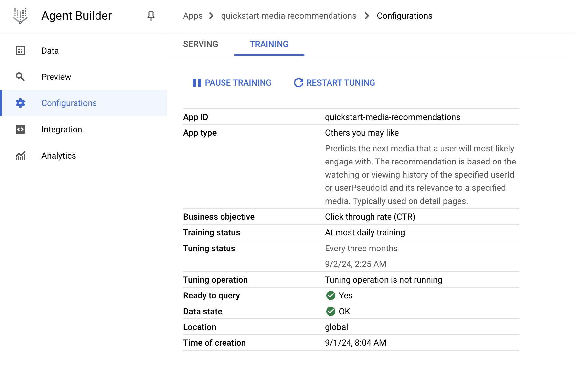Click the Agent Builder logo icon
This screenshot has height=392, width=575.
[20, 15]
